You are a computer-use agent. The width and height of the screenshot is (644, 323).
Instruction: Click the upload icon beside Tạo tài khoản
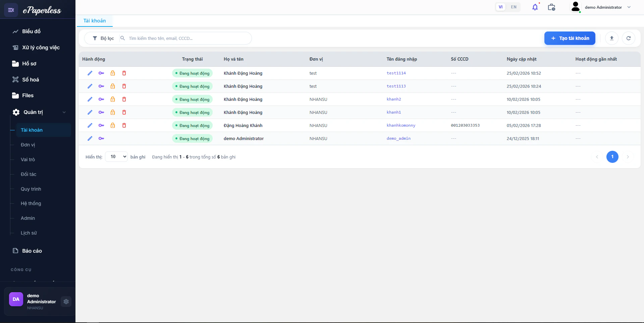coord(611,38)
